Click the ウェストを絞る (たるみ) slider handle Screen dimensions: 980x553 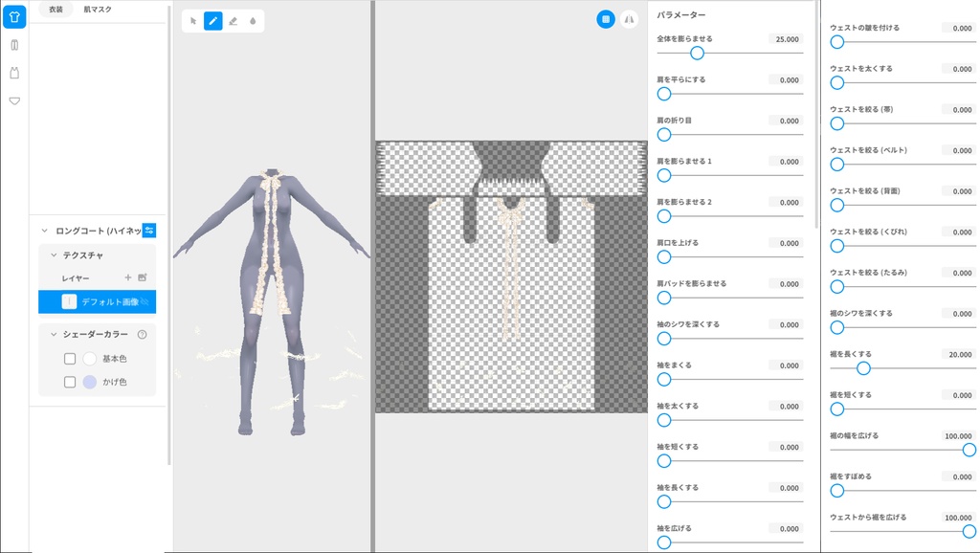point(836,287)
